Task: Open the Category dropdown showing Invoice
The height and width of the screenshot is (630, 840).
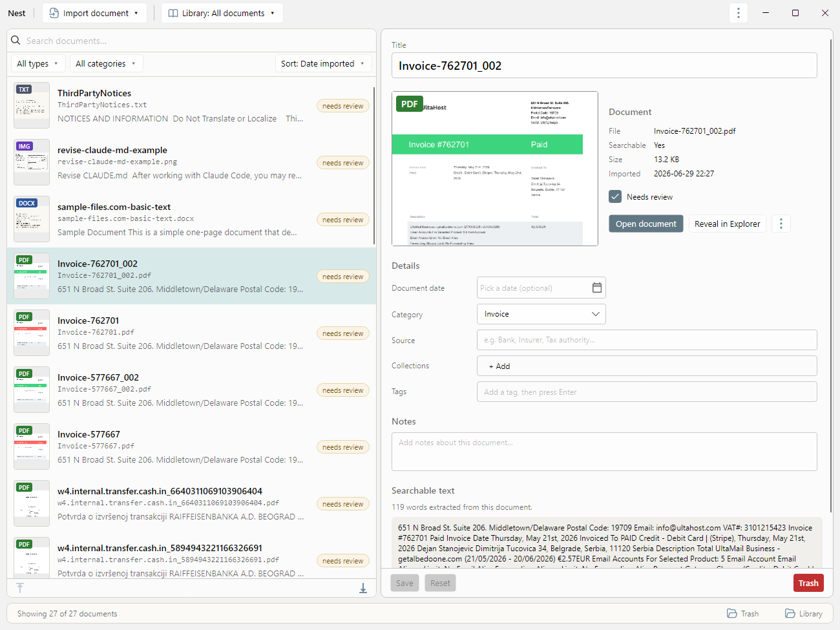Action: [x=541, y=314]
